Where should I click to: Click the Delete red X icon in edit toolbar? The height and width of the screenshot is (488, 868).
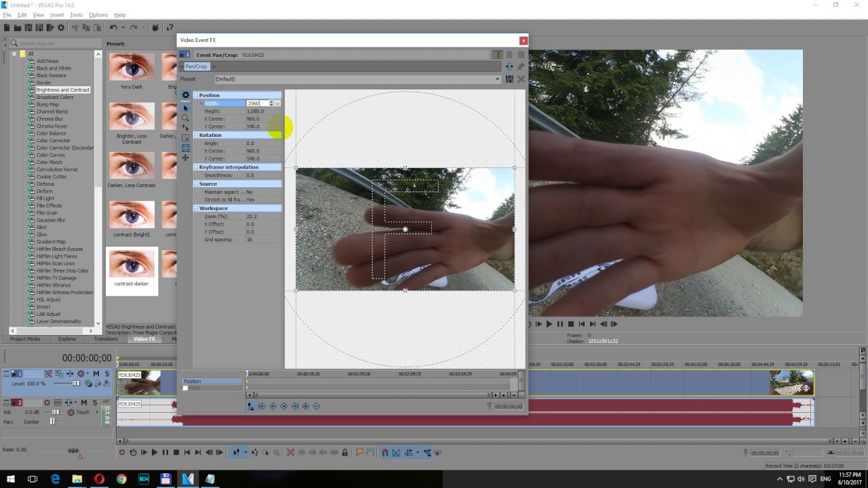(x=290, y=453)
